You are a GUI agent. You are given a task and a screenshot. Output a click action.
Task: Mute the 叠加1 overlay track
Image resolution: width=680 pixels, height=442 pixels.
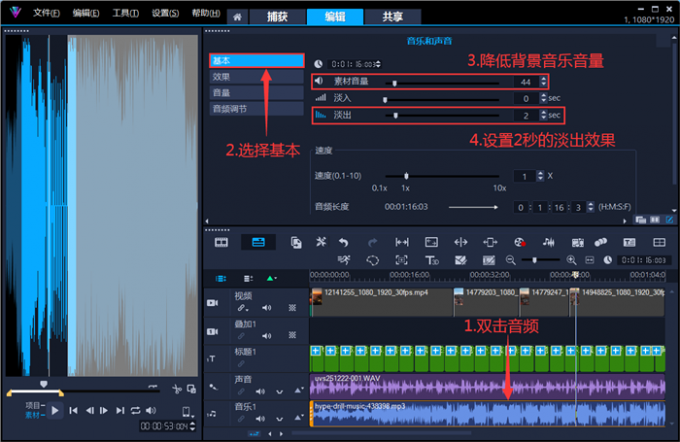[x=266, y=336]
